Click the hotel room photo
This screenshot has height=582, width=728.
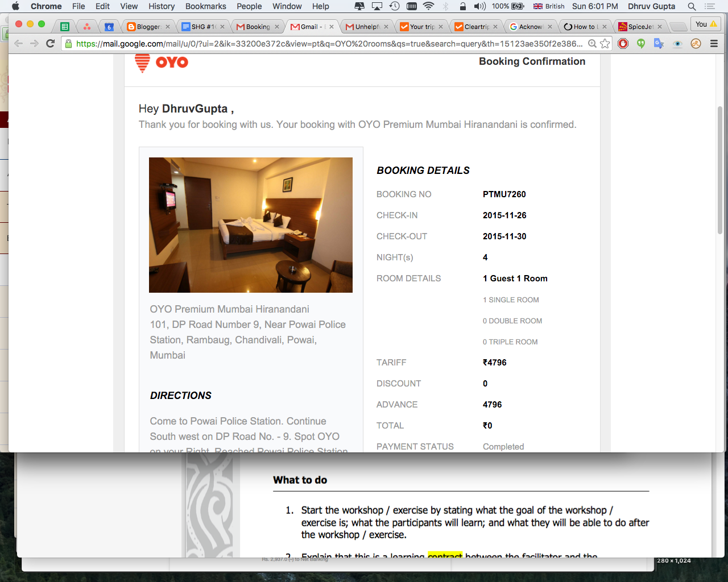[x=251, y=225]
